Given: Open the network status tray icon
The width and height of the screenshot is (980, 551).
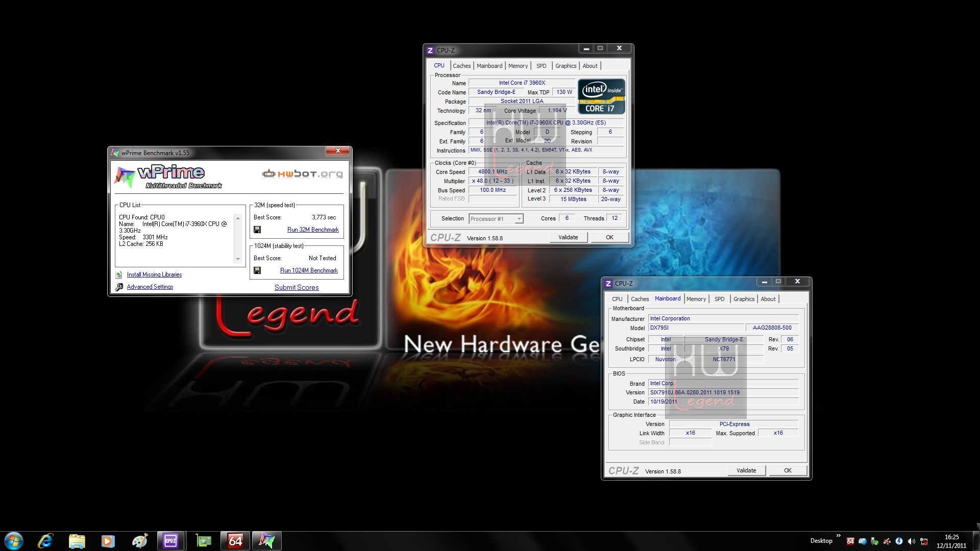Looking at the screenshot, I should pyautogui.click(x=924, y=541).
